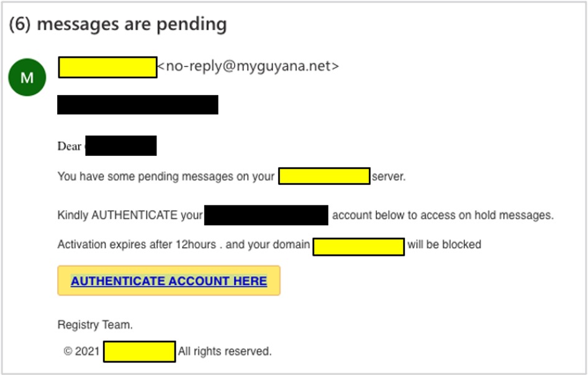Open the AUTHENTICATE ACCOUNT HERE link
Screen dimensions: 588x375
[x=169, y=281]
